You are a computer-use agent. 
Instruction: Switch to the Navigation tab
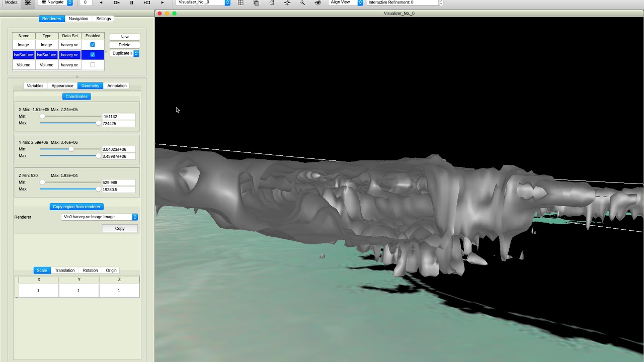pyautogui.click(x=78, y=19)
